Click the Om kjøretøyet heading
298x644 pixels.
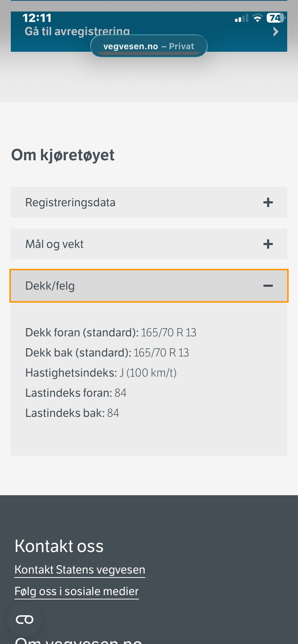pos(63,155)
